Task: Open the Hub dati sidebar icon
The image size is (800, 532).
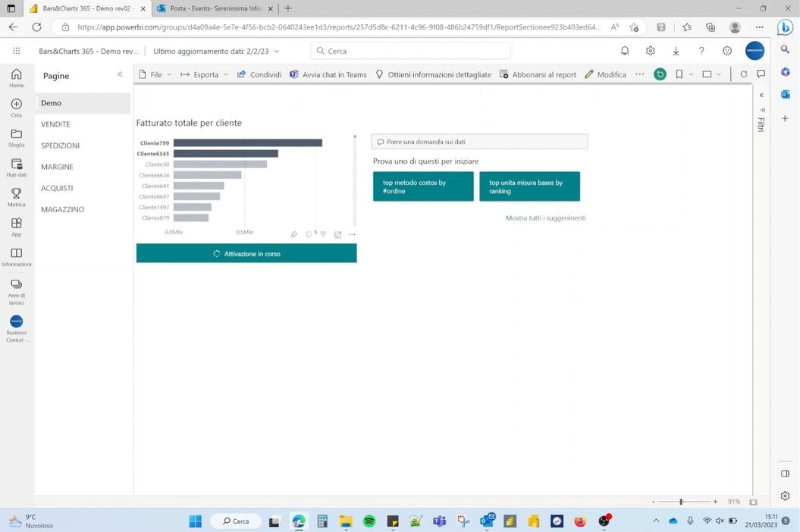Action: coord(16,167)
